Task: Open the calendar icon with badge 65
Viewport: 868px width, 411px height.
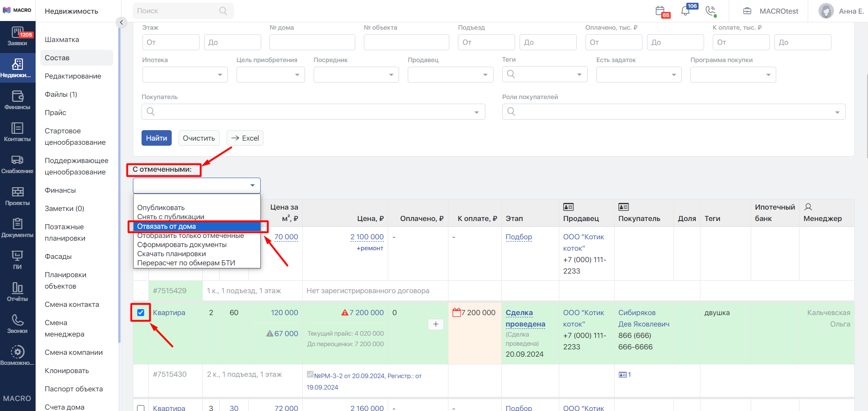Action: pyautogui.click(x=662, y=11)
